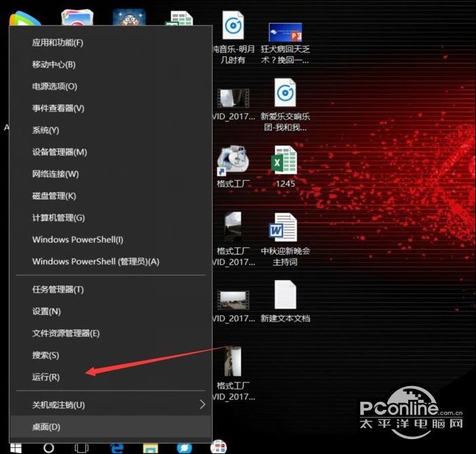The height and width of the screenshot is (454, 476).
Task: Open Task View on the taskbar
Action: (81, 448)
